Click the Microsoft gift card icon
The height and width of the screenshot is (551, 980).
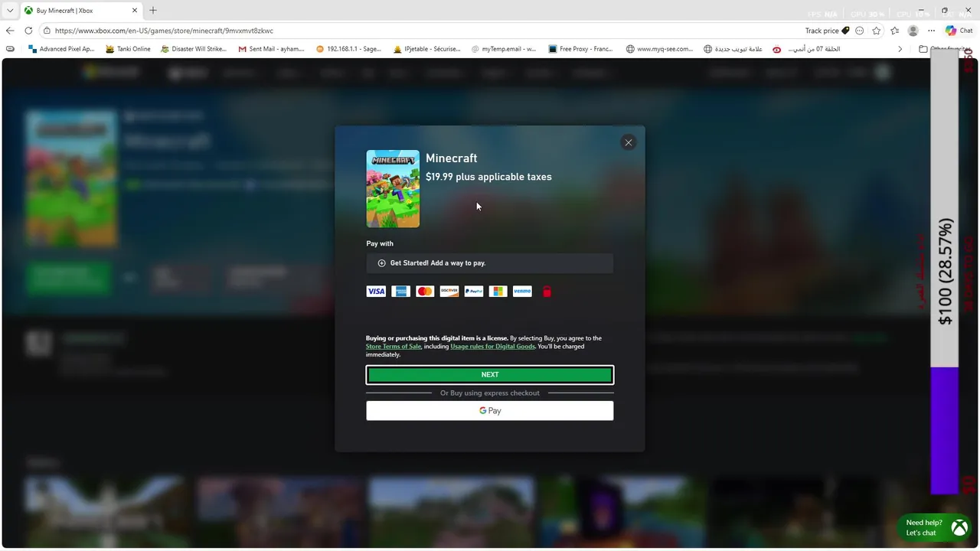498,292
